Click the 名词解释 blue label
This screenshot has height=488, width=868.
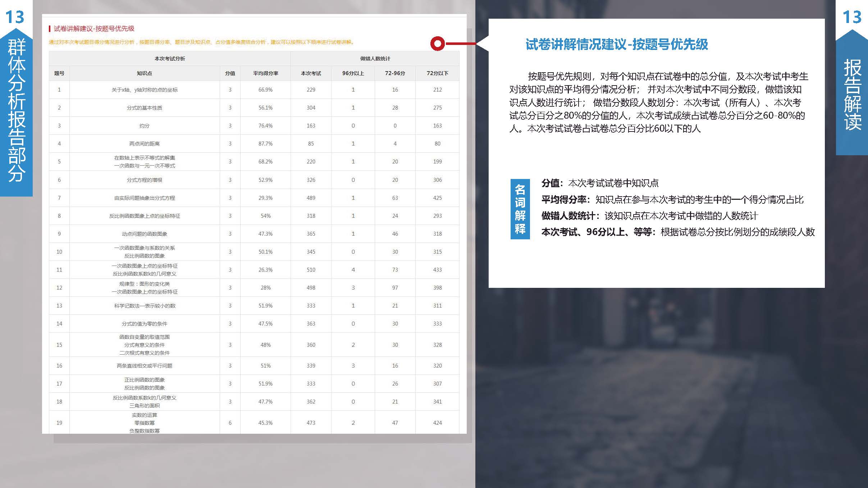click(520, 209)
